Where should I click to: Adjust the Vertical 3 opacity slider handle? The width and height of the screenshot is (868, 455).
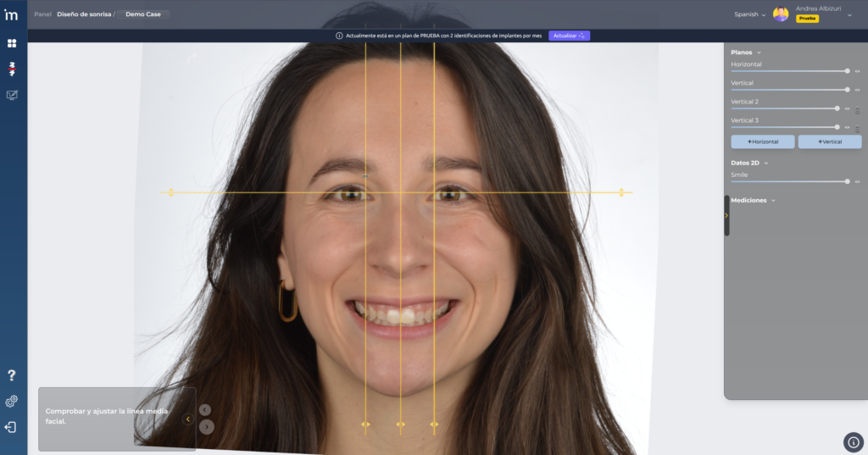pos(837,127)
